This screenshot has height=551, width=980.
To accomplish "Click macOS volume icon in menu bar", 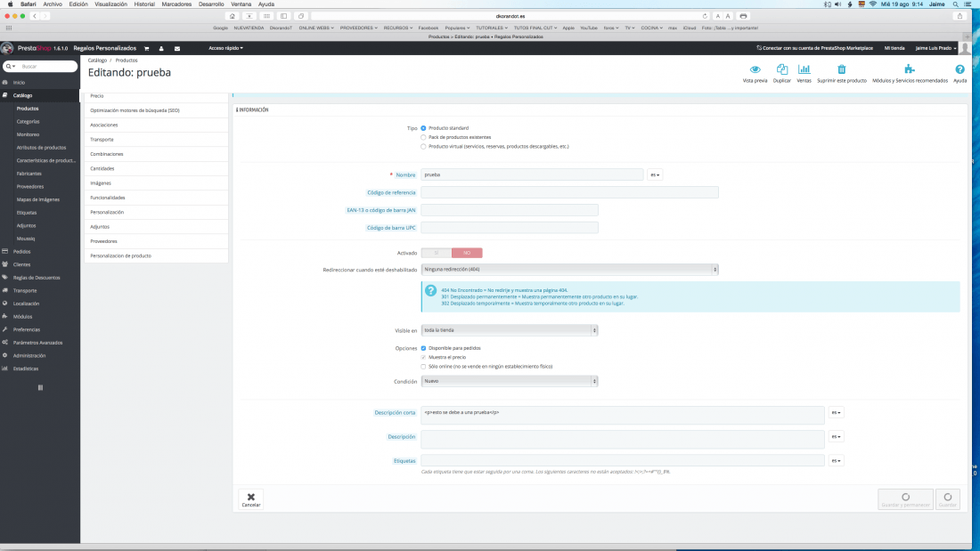I will 838,4.
